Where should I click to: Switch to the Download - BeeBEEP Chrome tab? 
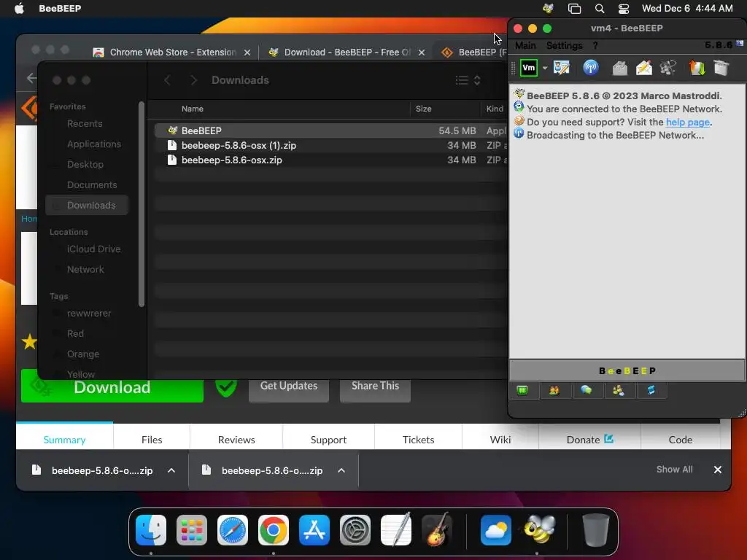click(347, 52)
